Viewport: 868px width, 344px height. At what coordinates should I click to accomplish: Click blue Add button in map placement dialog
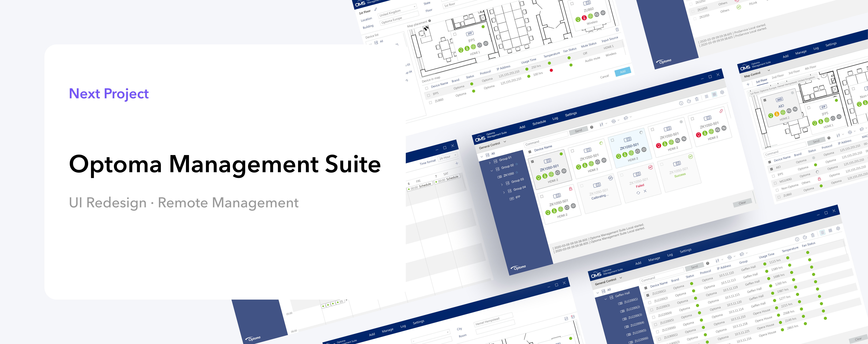(x=623, y=71)
